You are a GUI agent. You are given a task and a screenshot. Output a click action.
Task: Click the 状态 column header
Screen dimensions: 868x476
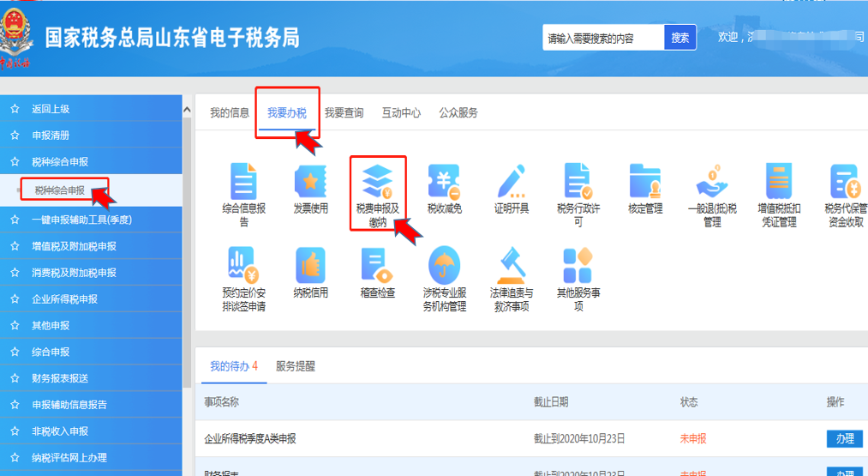click(689, 401)
